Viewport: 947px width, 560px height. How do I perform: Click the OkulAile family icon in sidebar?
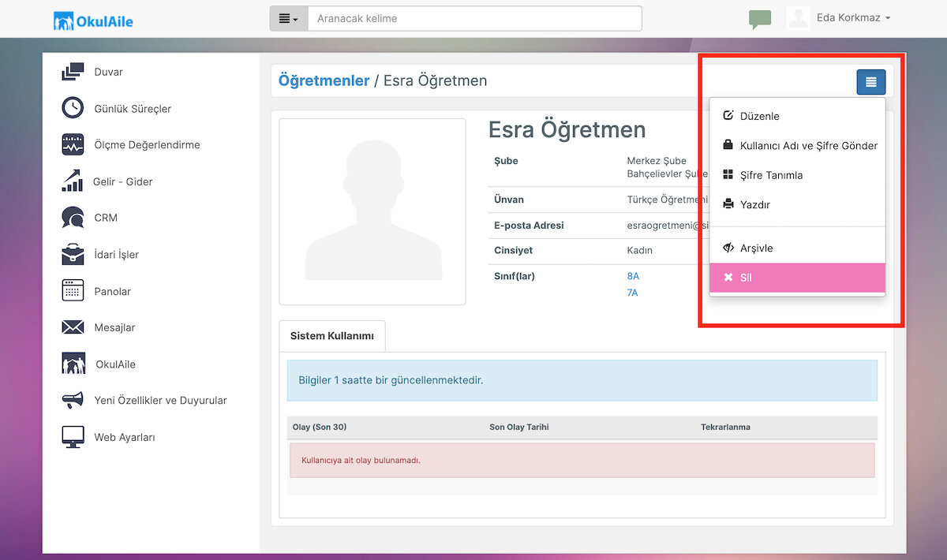[x=73, y=364]
